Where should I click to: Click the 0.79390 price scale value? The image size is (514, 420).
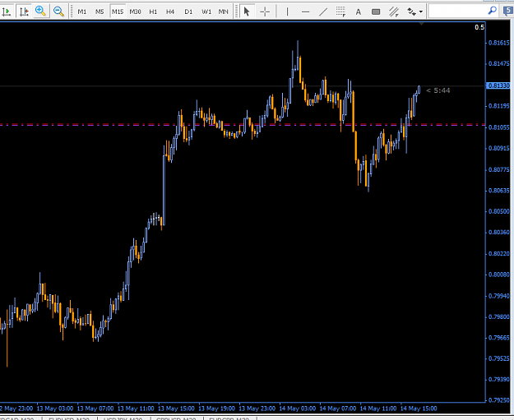pos(499,380)
